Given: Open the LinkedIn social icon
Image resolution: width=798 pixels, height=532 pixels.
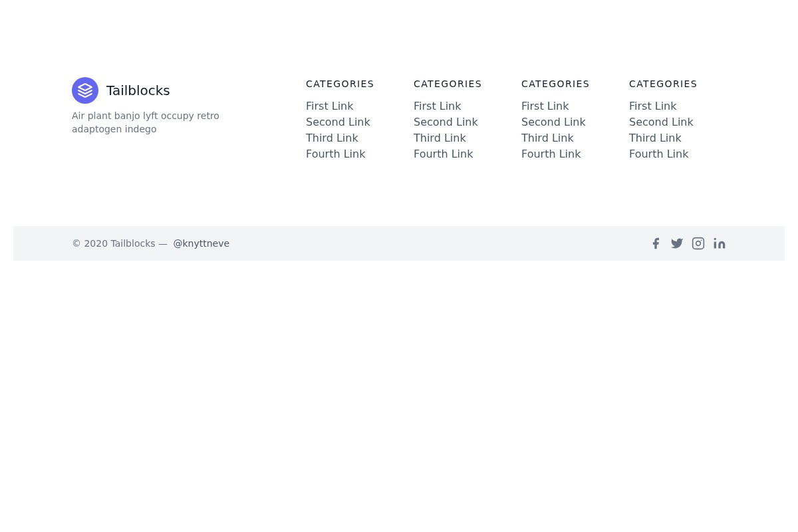Looking at the screenshot, I should [x=720, y=243].
